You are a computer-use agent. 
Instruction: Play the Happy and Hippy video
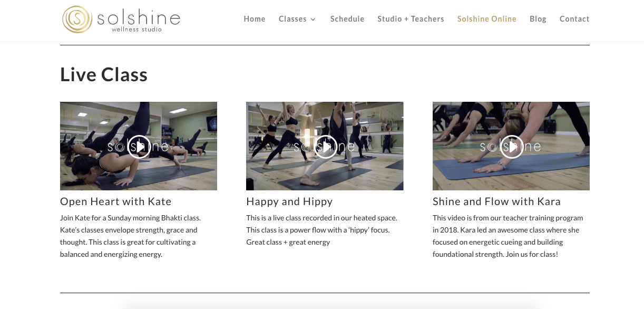coord(325,147)
